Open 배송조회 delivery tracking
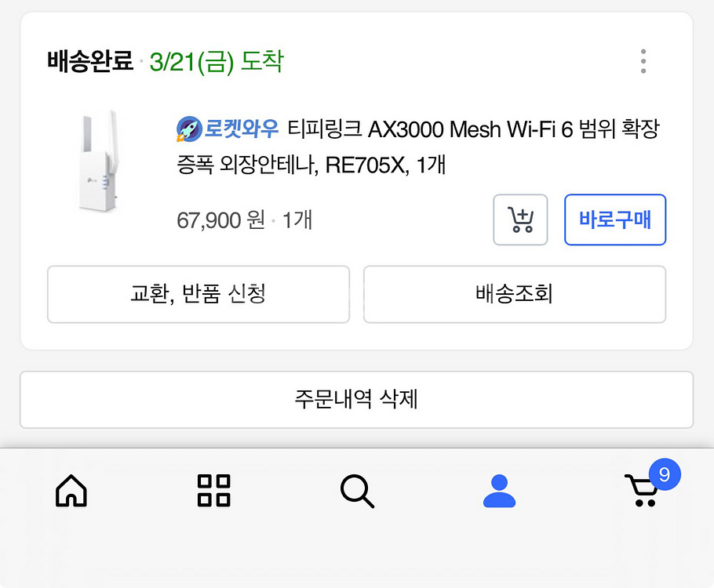 coord(515,295)
